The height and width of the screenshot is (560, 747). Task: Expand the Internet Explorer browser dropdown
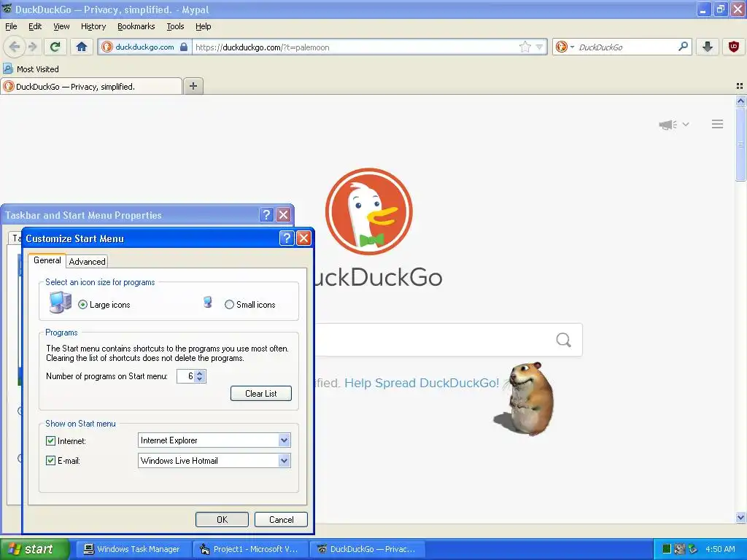tap(284, 440)
